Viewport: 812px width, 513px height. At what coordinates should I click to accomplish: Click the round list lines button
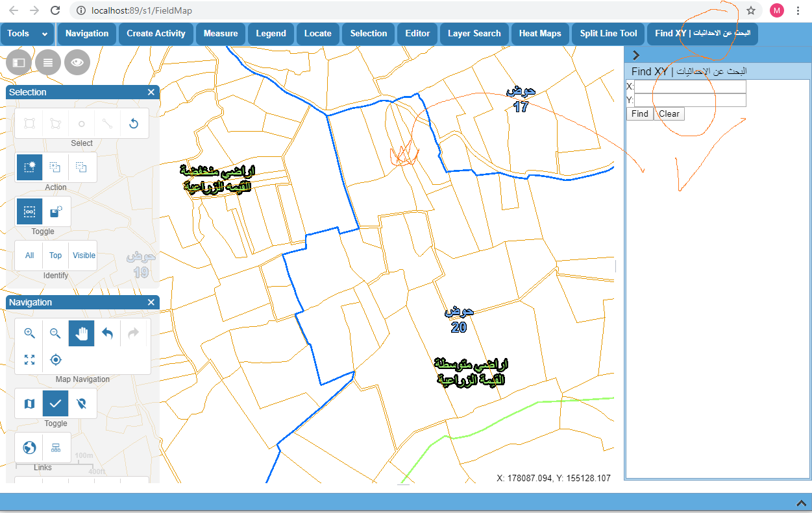(x=48, y=62)
